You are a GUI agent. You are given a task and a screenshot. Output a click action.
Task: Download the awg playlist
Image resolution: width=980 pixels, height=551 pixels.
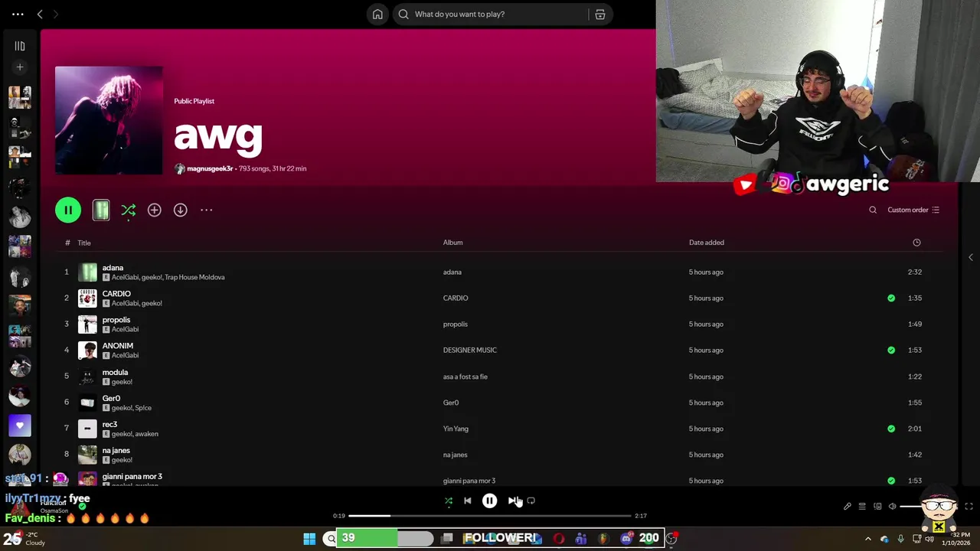point(181,210)
